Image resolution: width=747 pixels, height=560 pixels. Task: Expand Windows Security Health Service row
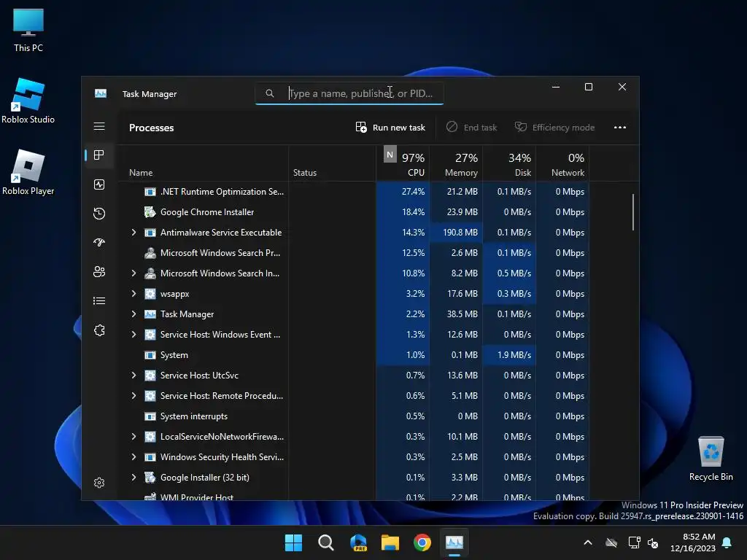pos(134,456)
